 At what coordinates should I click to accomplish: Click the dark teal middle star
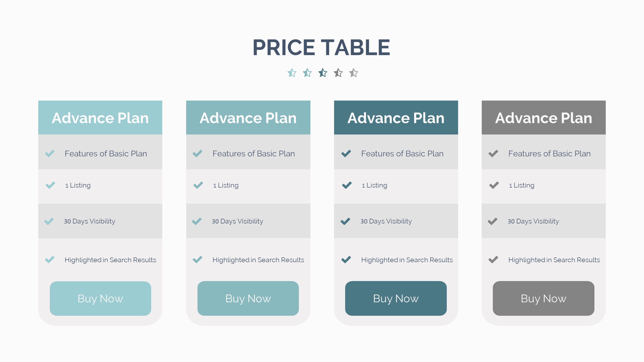coord(323,73)
